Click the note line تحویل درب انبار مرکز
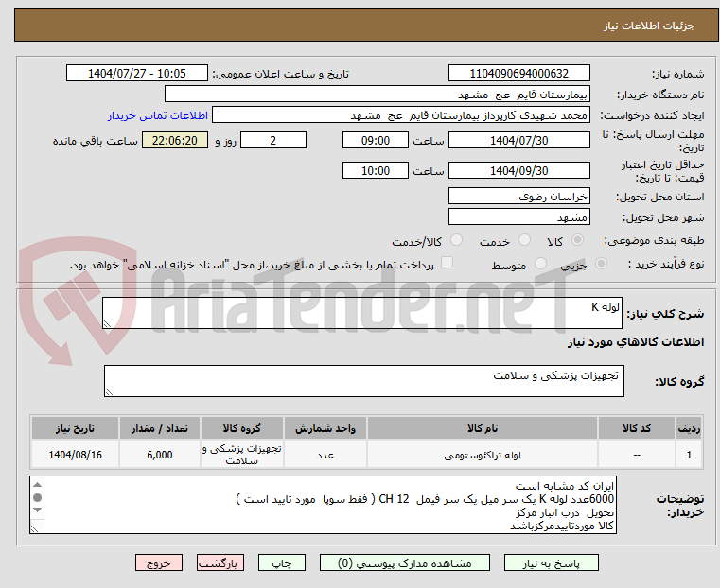Screen dimensions: 720x588 click(x=565, y=512)
